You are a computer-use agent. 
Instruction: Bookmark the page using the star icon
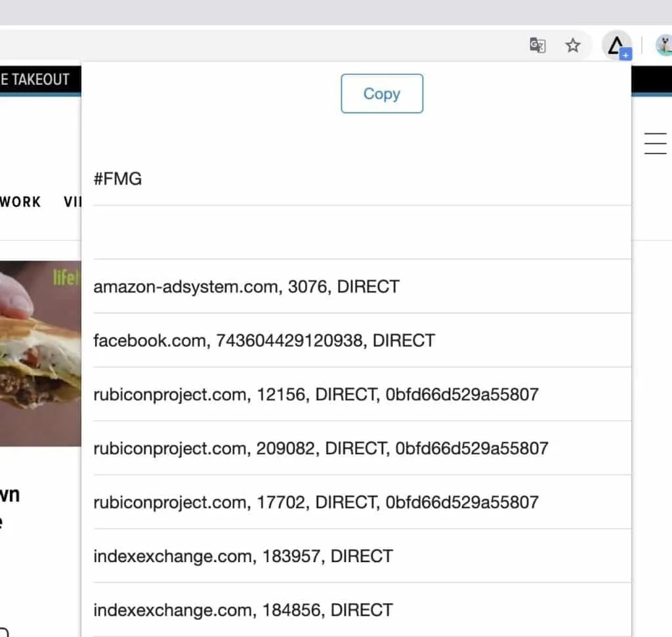click(x=573, y=45)
